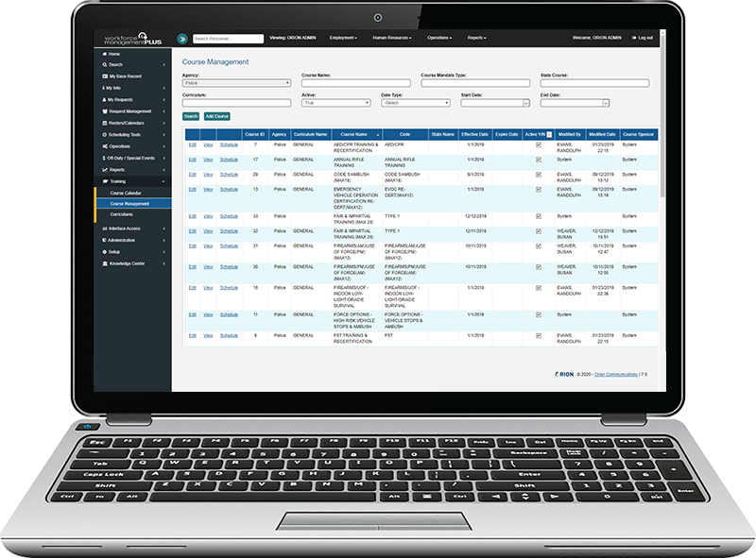Open the Operations menu in the top bar

coord(439,38)
